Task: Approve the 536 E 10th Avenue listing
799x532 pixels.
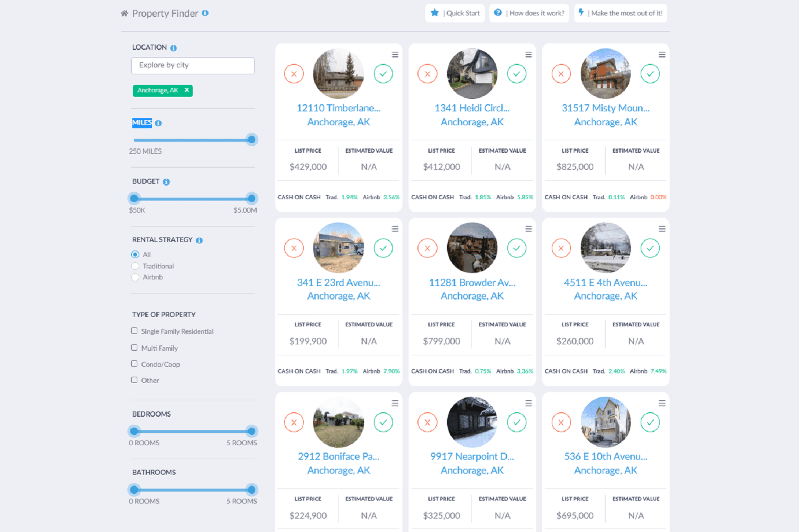Action: [650, 422]
